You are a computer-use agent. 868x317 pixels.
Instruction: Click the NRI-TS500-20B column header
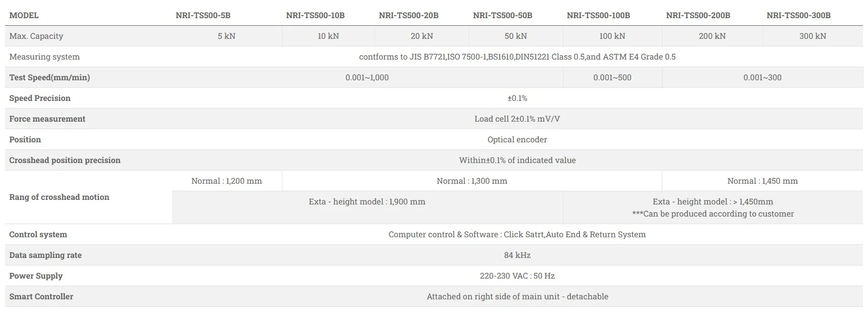[408, 15]
